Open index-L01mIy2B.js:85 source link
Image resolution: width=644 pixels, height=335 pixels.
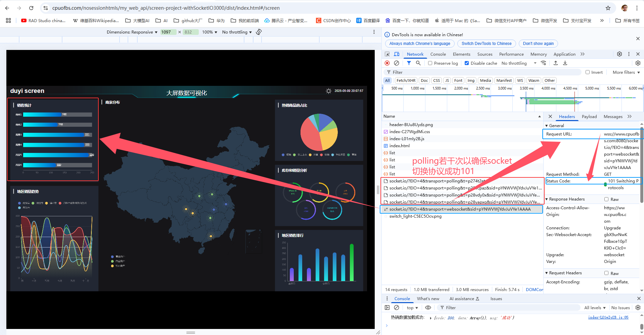coord(608,317)
